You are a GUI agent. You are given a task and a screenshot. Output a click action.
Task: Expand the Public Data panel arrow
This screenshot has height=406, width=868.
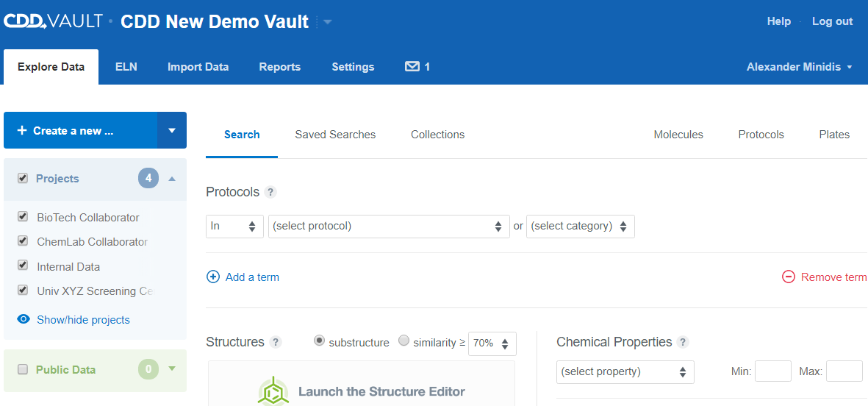click(171, 369)
